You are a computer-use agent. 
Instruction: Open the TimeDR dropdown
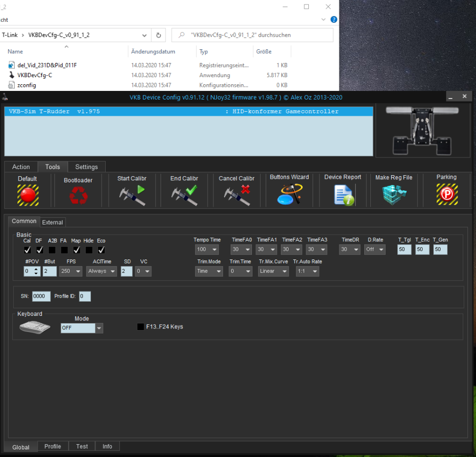pyautogui.click(x=350, y=249)
